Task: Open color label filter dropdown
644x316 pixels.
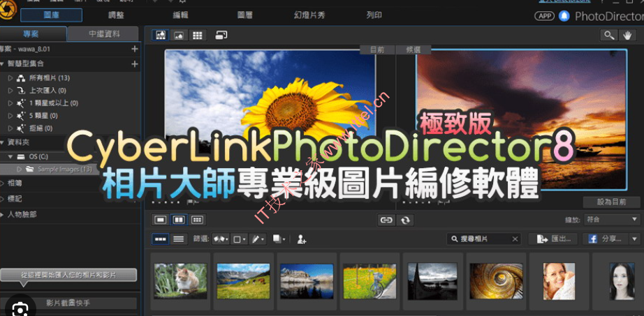Action: [240, 239]
